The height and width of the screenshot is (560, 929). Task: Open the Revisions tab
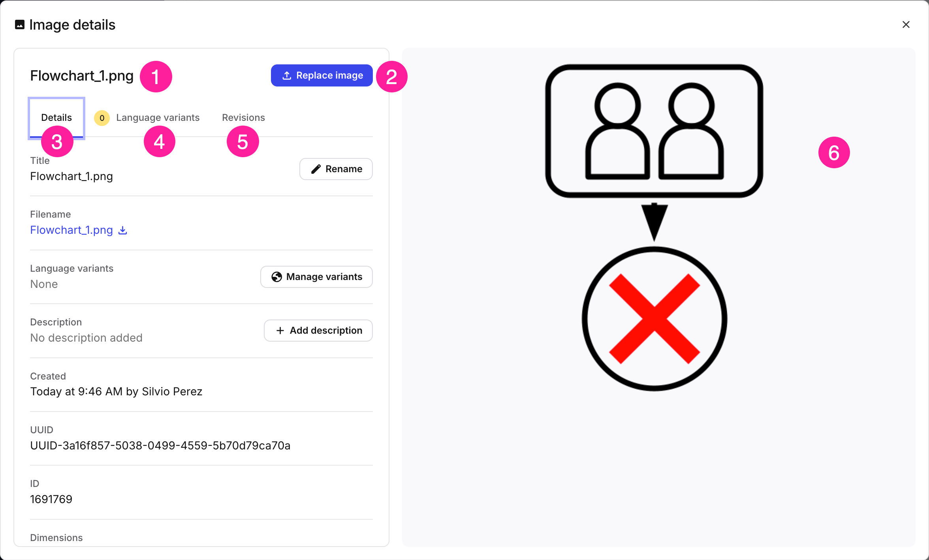(x=243, y=118)
